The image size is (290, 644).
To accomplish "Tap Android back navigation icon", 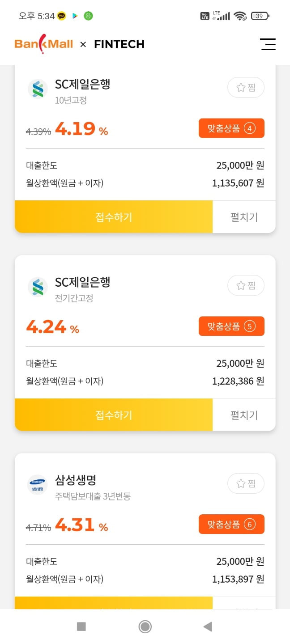I will pos(208,627).
